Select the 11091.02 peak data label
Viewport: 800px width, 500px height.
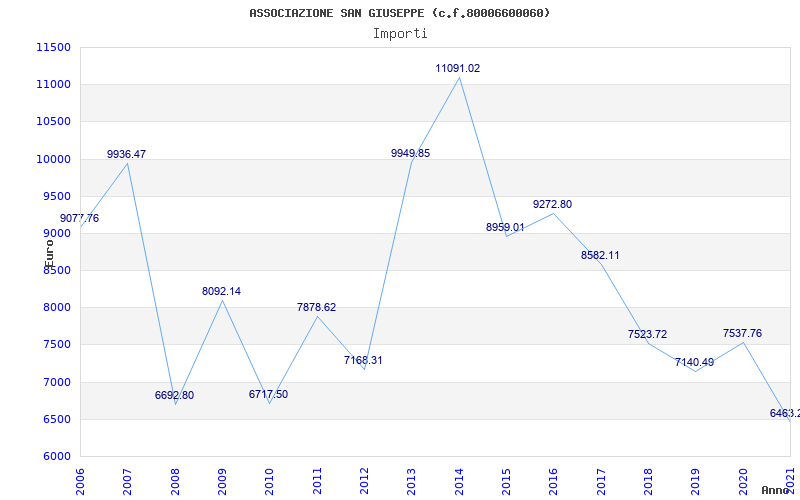pos(458,68)
